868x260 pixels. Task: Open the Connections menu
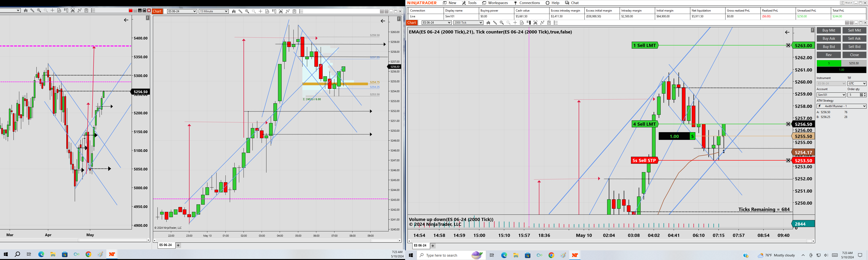pos(527,3)
